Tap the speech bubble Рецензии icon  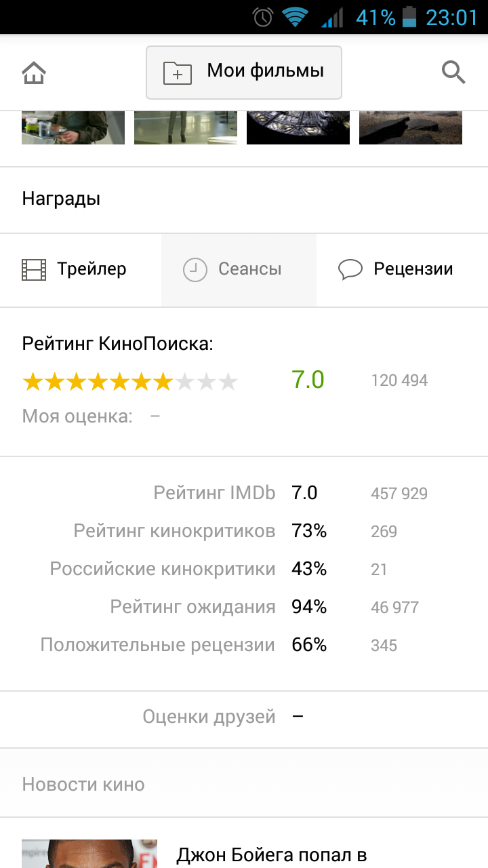coord(350,270)
